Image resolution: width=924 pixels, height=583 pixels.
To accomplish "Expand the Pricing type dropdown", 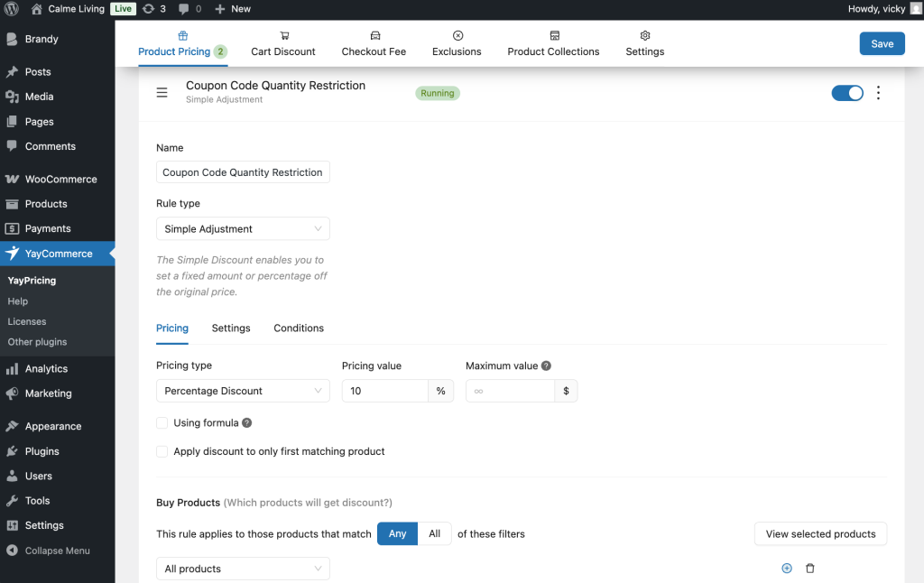I will point(243,391).
